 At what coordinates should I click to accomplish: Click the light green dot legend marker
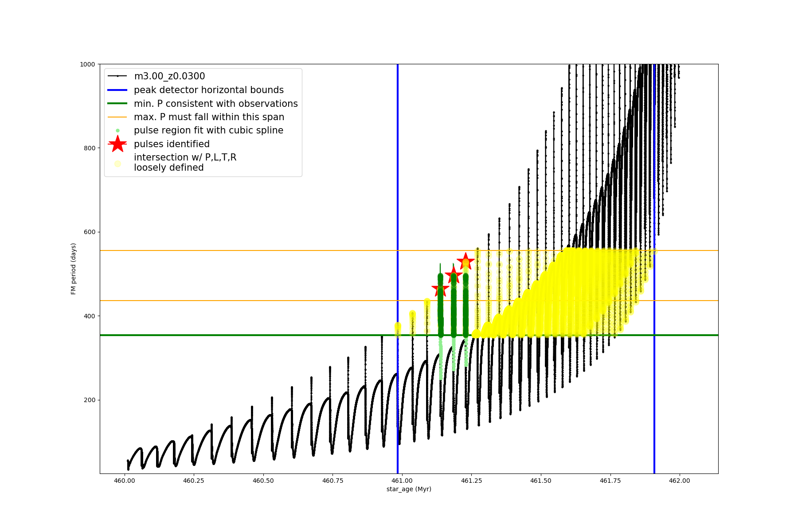click(x=117, y=130)
